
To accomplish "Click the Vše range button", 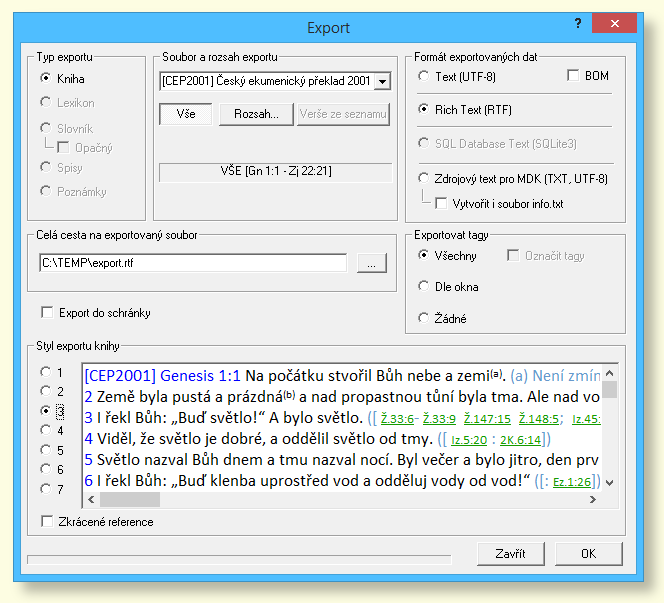I will click(x=186, y=114).
